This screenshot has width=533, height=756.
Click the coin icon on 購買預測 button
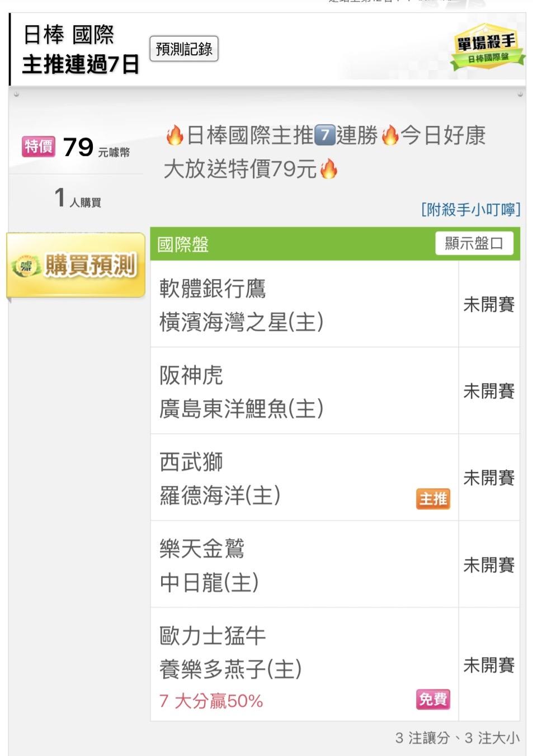[26, 266]
